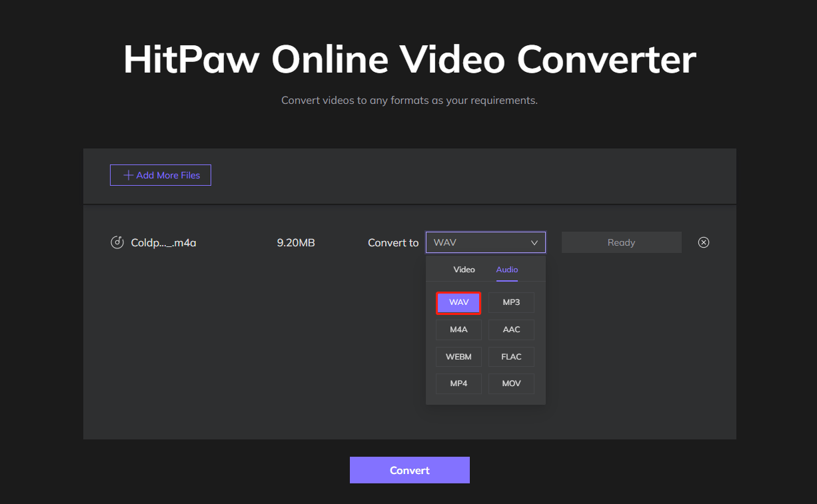Click the purple Convert button
Image resolution: width=817 pixels, height=504 pixels.
point(410,470)
